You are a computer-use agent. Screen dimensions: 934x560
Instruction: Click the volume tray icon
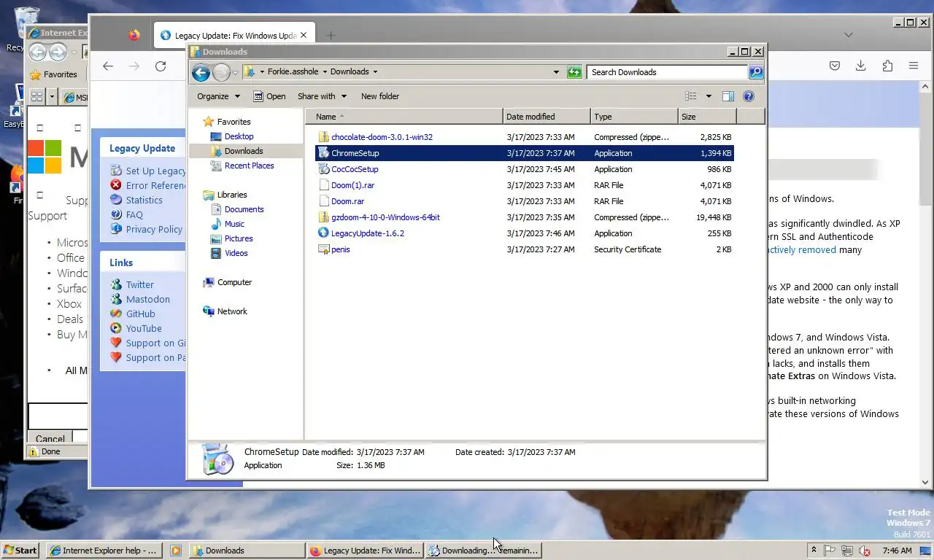(x=865, y=551)
